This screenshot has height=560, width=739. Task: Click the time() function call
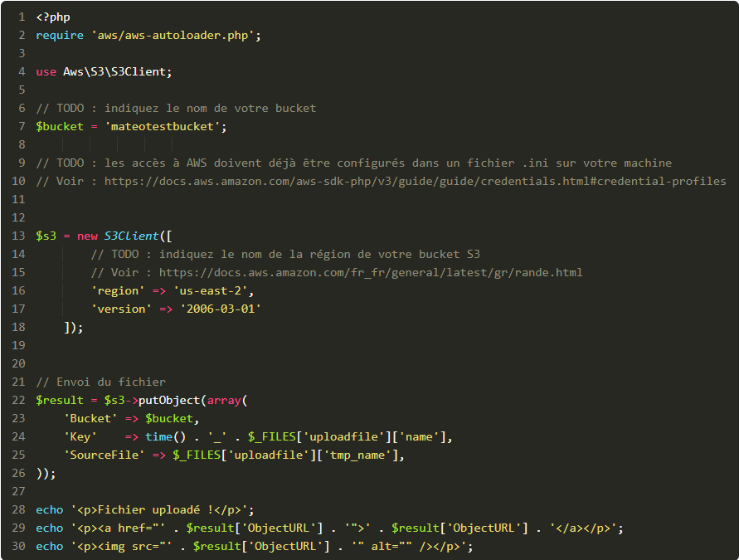[158, 436]
